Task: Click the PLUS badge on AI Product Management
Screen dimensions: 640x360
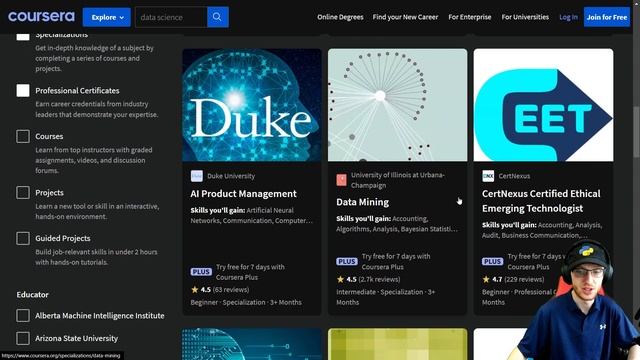Action: tap(201, 272)
